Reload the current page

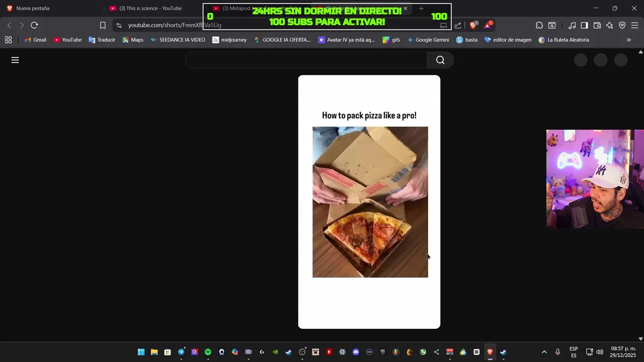pyautogui.click(x=34, y=25)
